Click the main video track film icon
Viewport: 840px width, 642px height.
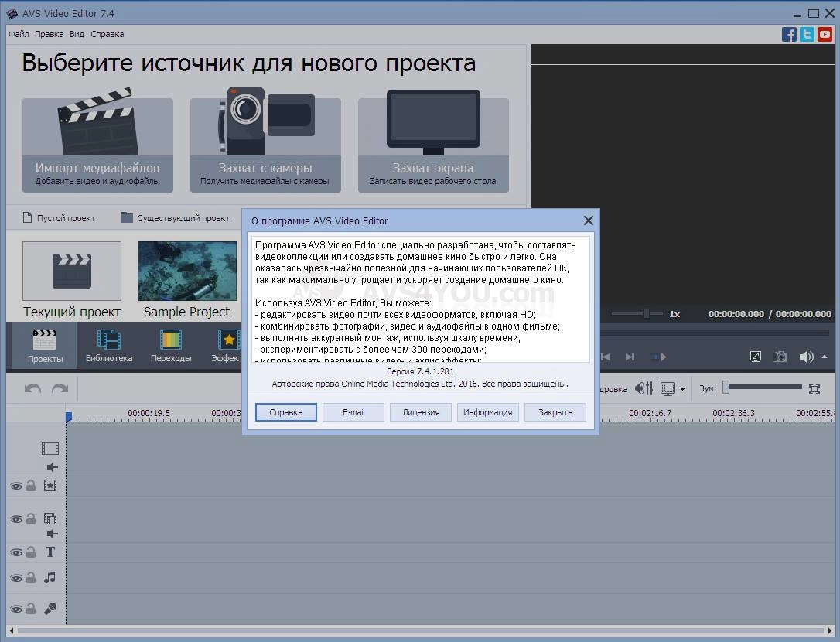click(x=50, y=448)
